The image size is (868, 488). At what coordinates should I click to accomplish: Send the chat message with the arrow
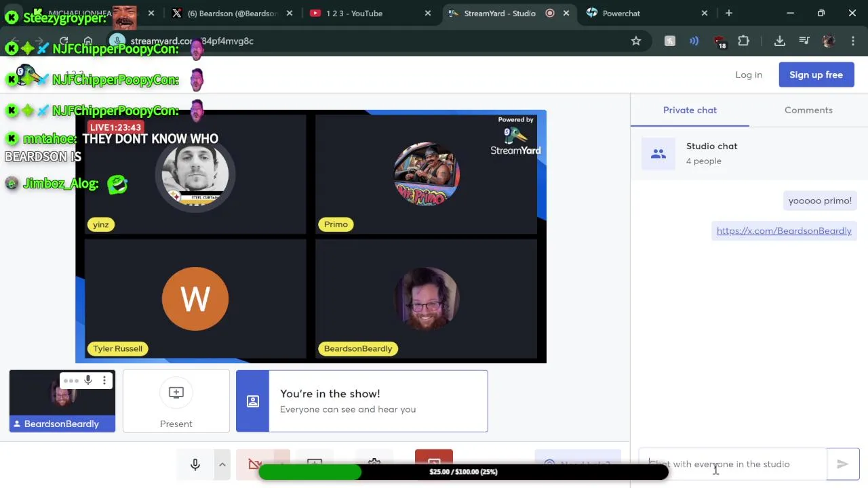pyautogui.click(x=843, y=464)
